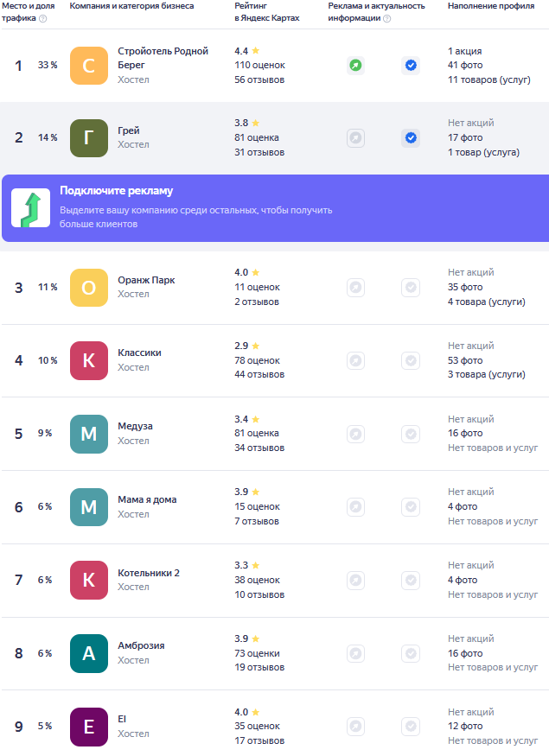Click '11 товаров (услуг)' text
The width and height of the screenshot is (549, 756).
(x=488, y=80)
